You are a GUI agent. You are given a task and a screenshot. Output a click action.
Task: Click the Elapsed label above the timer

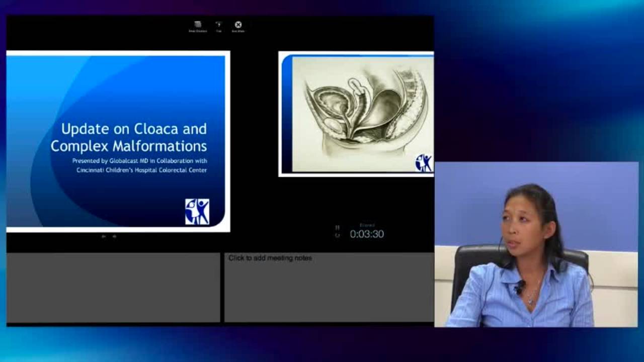coord(366,224)
